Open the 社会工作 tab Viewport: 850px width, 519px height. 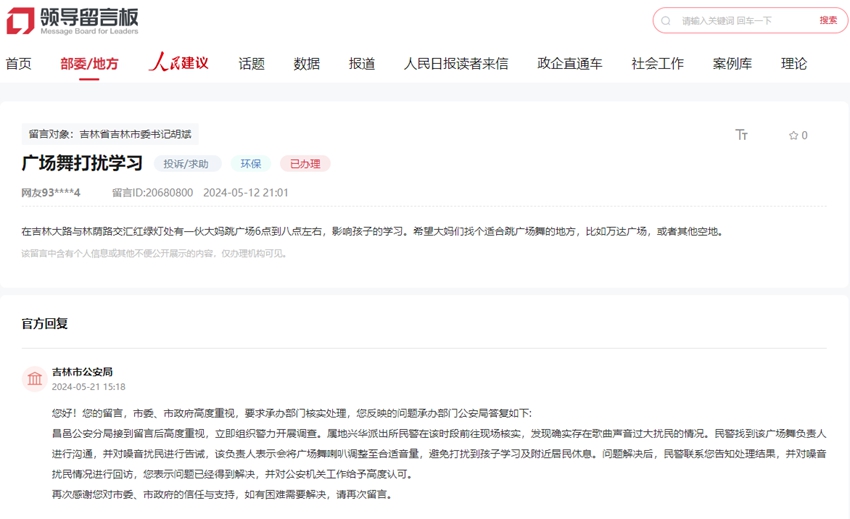pyautogui.click(x=657, y=64)
